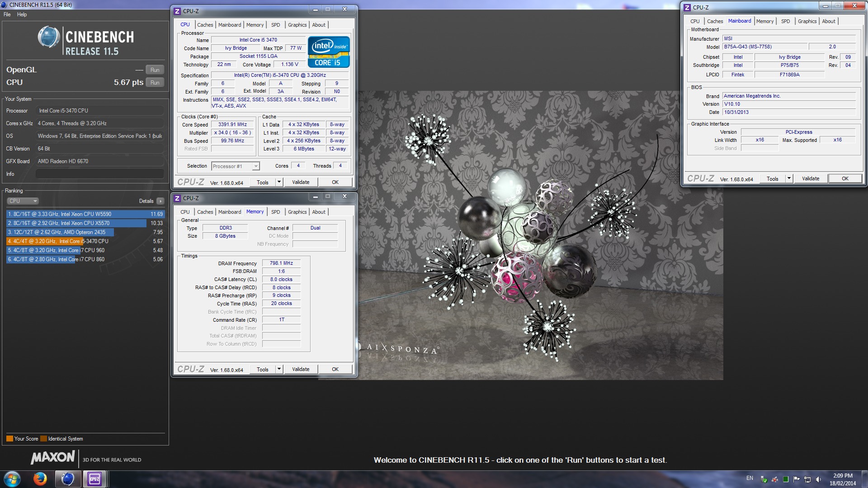This screenshot has width=868, height=488.
Task: Click the red molecule tray icon
Action: click(x=774, y=479)
